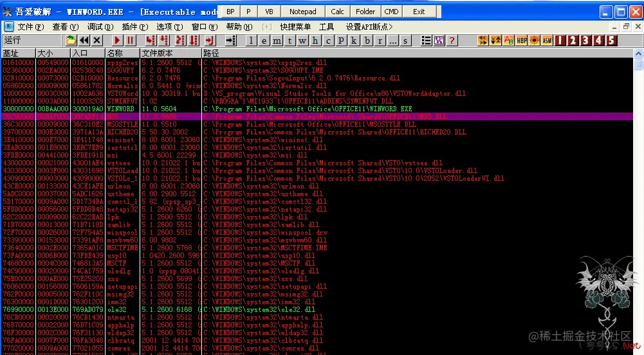Click the red number 4 icon
Viewport: 644px width, 355px height.
[x=599, y=41]
